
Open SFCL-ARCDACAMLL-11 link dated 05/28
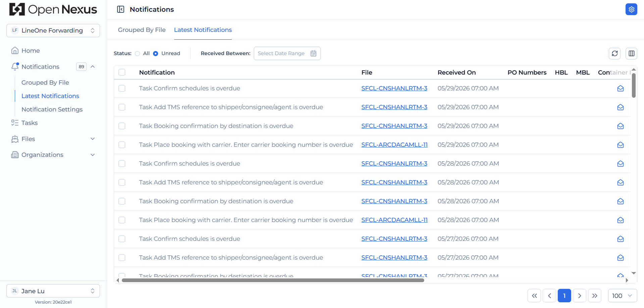394,220
